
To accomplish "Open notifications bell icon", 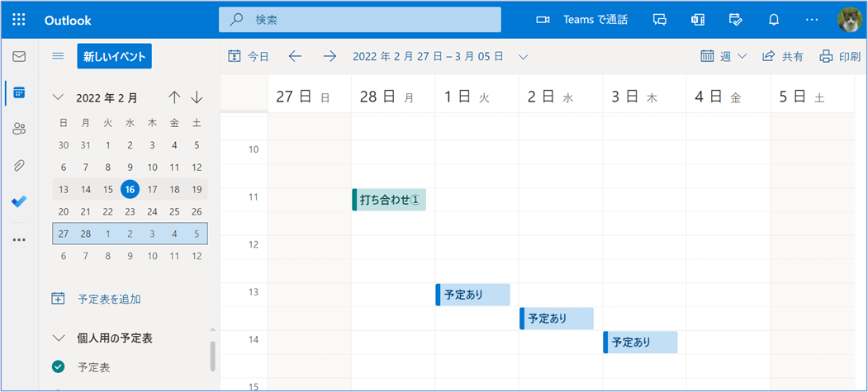I will pos(774,20).
